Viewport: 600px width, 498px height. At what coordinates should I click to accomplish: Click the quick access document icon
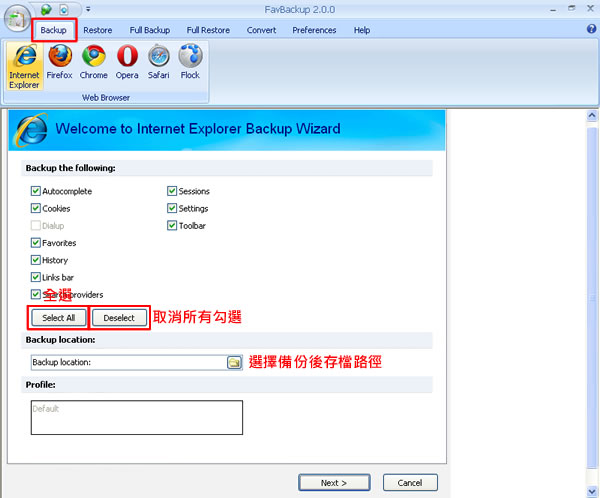[64, 9]
